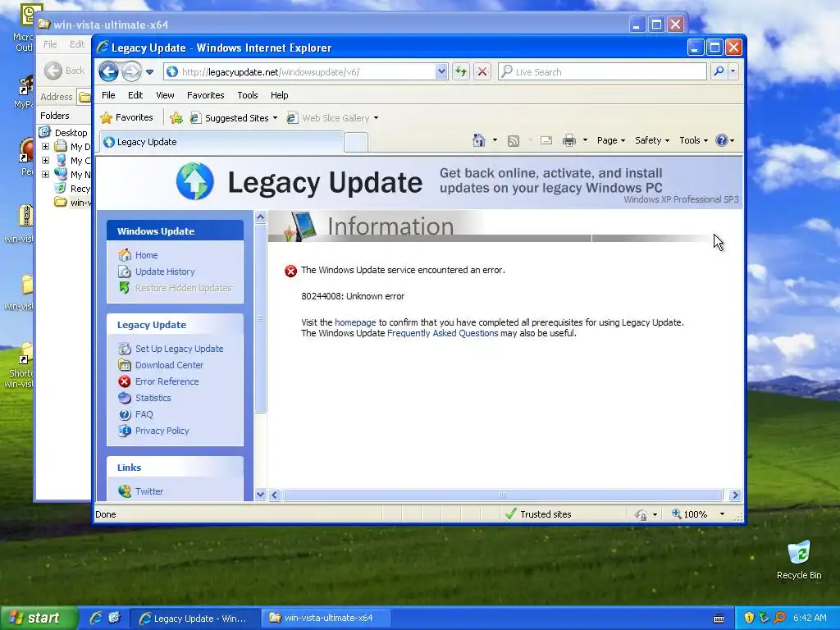
Task: Stop loading with the red X icon
Action: click(482, 72)
